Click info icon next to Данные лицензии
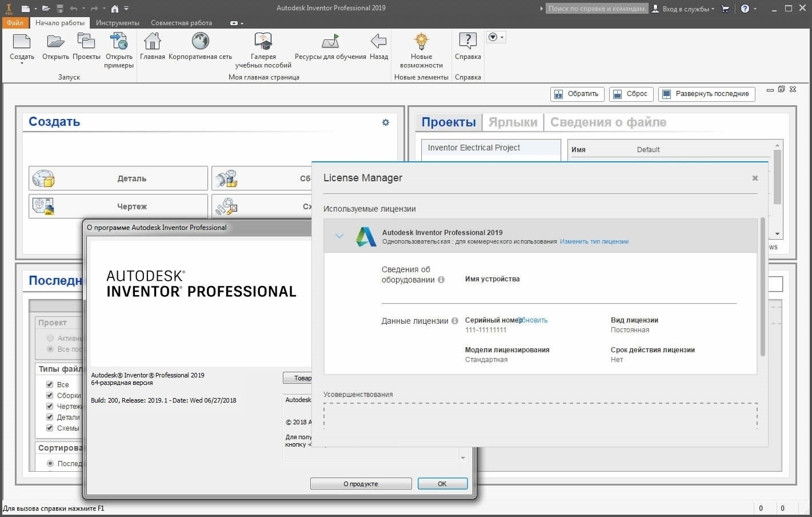812x517 pixels. coord(455,321)
